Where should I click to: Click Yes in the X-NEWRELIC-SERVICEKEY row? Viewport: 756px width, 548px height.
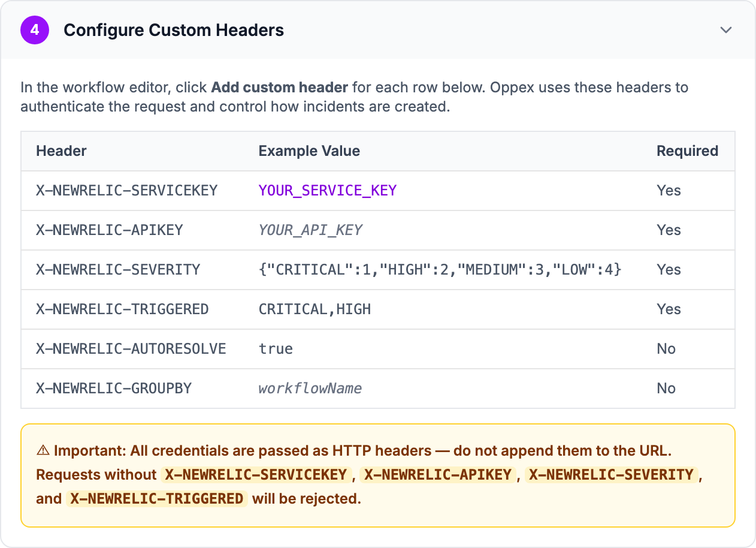(669, 191)
